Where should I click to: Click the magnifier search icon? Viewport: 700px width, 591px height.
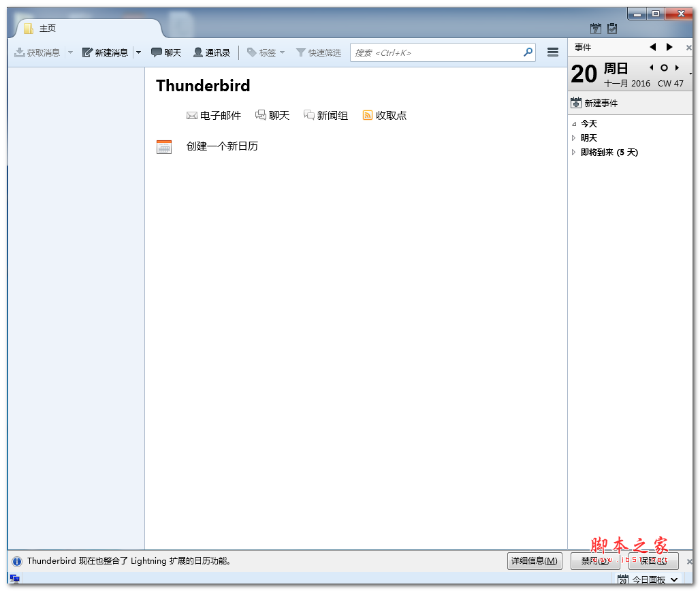[x=528, y=52]
